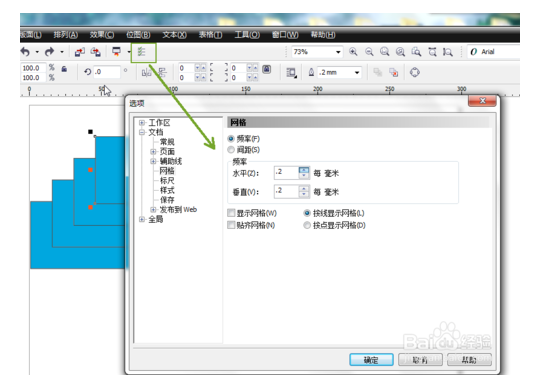Open Options via the checklist icon
The width and height of the screenshot is (553, 387).
click(141, 52)
